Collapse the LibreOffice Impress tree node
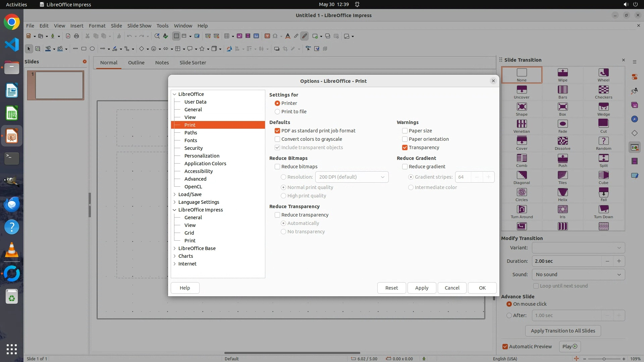Viewport: 644px width, 362px height. coord(175,210)
